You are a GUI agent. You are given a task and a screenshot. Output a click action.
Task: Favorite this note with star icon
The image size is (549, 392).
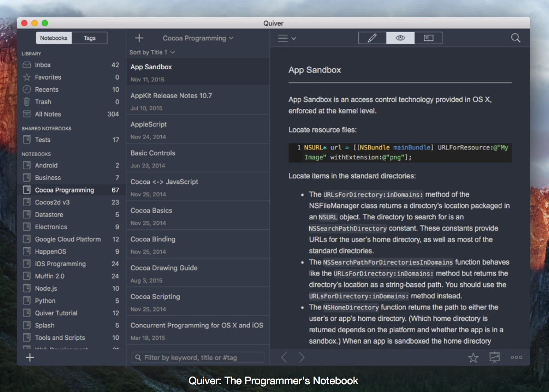click(x=473, y=357)
